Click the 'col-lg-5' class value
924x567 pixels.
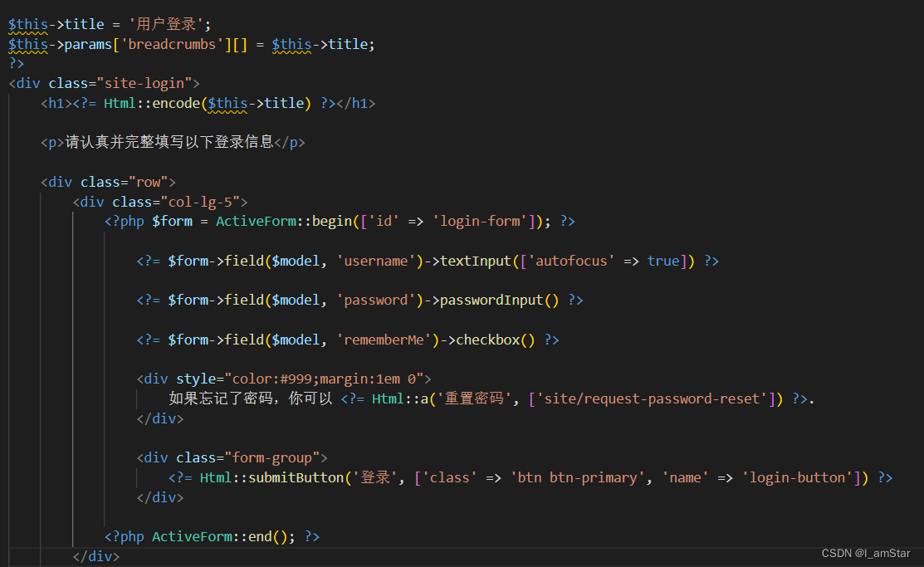tap(200, 203)
